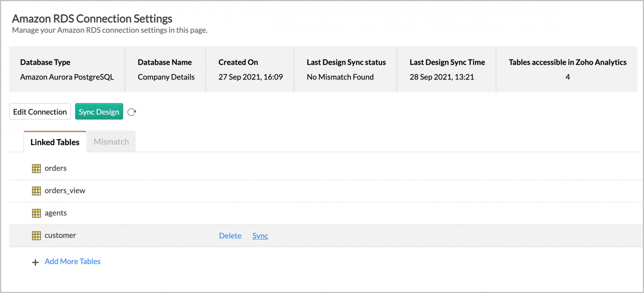
Task: Select the orders_view table name
Action: tap(65, 190)
